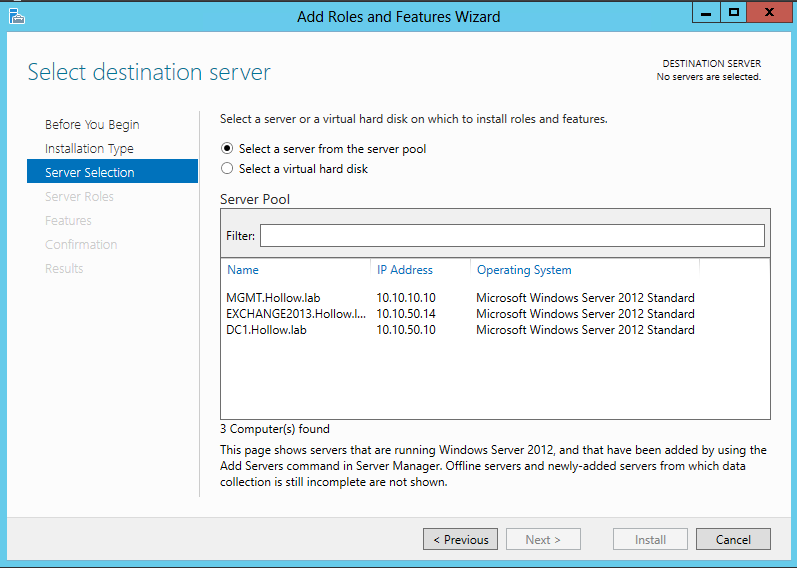Click the Cancel button

point(733,539)
